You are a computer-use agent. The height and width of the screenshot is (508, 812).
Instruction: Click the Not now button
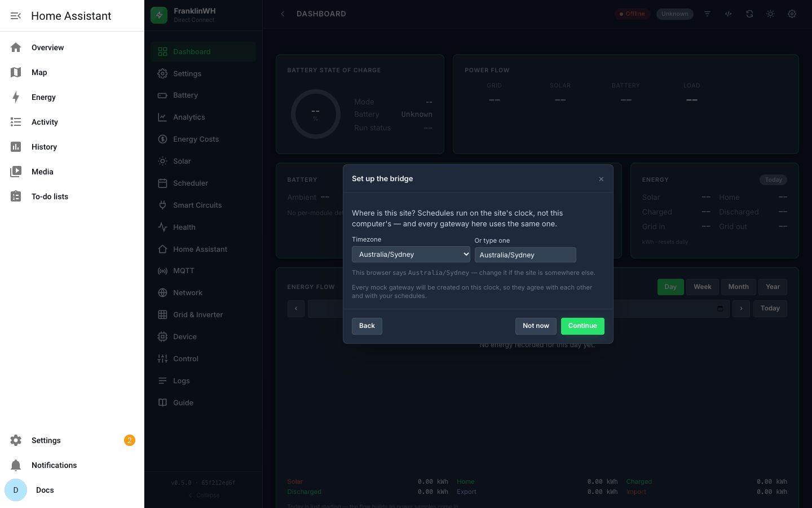click(536, 326)
